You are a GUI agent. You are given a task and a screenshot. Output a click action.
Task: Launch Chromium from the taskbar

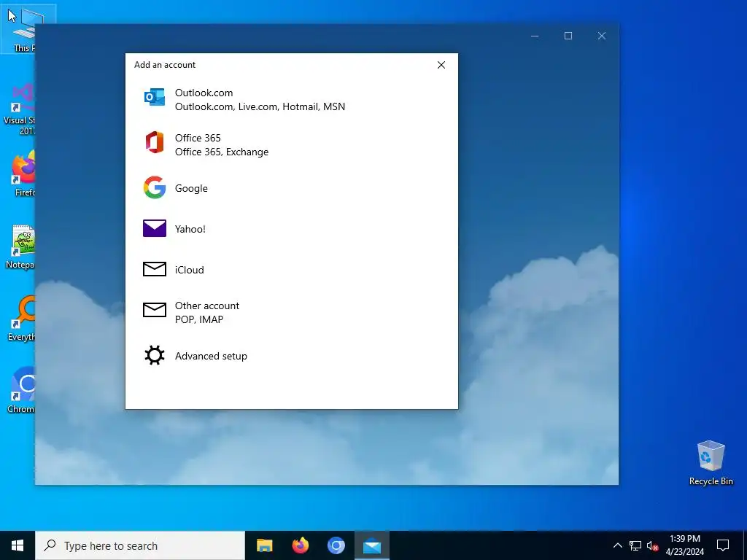click(x=336, y=545)
